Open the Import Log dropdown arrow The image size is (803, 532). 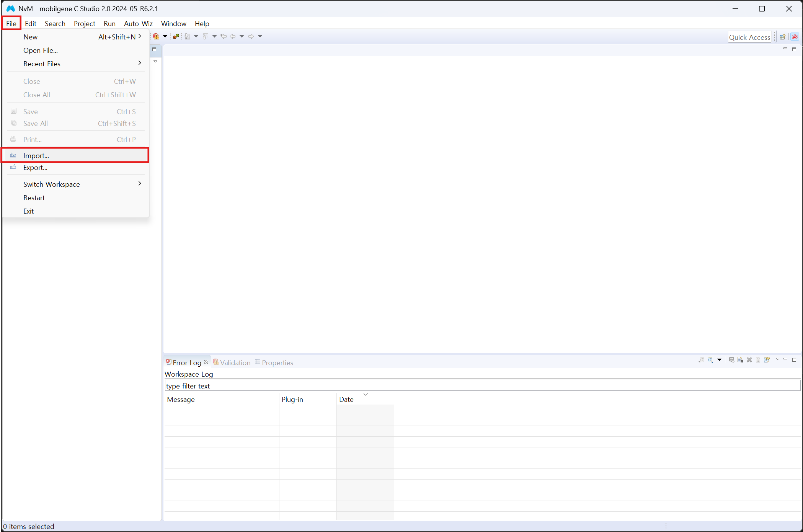coord(719,360)
